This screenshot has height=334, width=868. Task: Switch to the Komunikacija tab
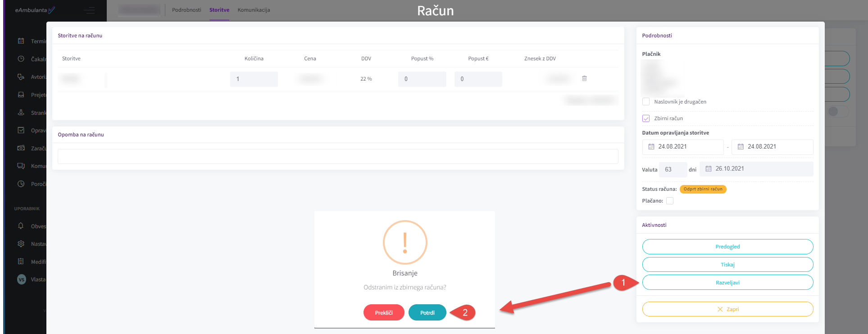254,10
